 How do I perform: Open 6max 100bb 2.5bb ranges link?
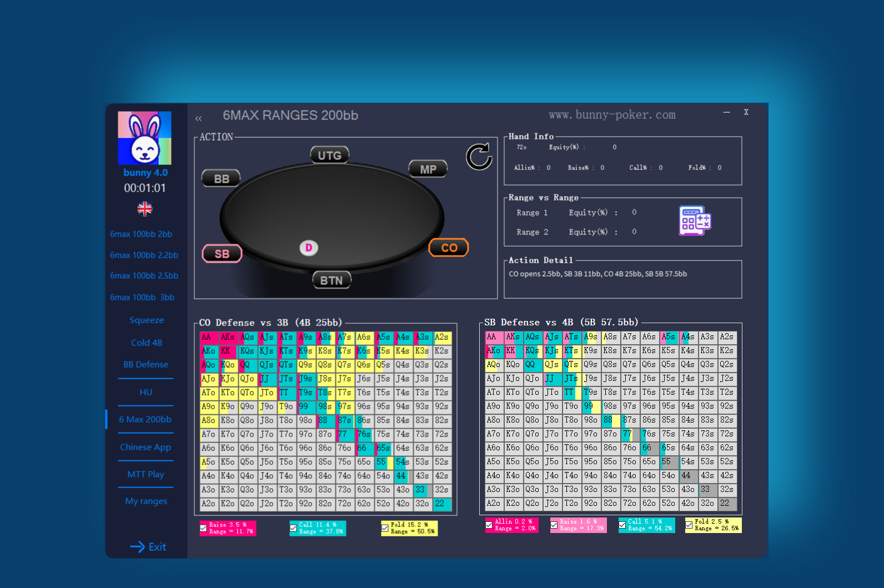(x=144, y=275)
